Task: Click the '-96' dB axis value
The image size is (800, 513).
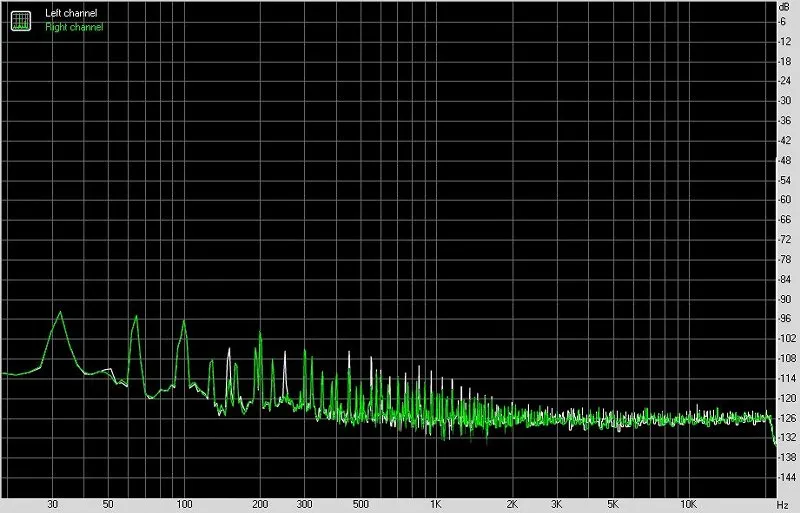Action: pyautogui.click(x=785, y=319)
